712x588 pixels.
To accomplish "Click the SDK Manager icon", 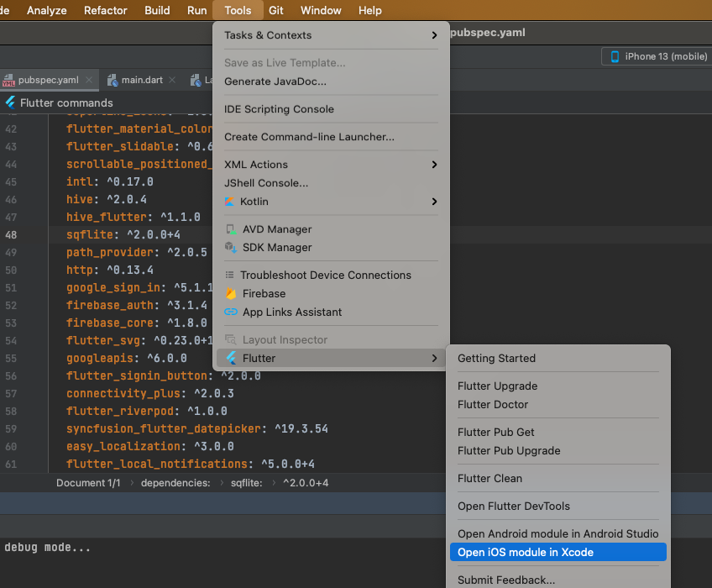I will click(231, 248).
